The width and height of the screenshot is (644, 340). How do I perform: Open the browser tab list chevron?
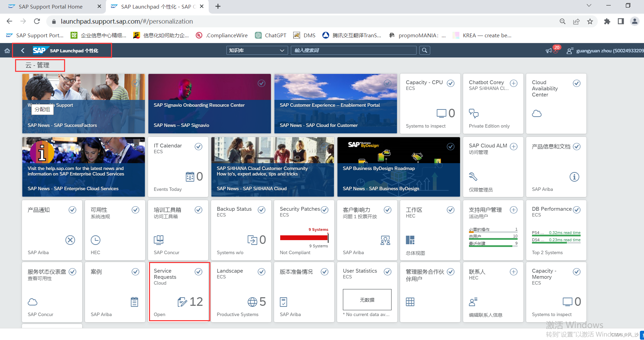[x=589, y=5]
